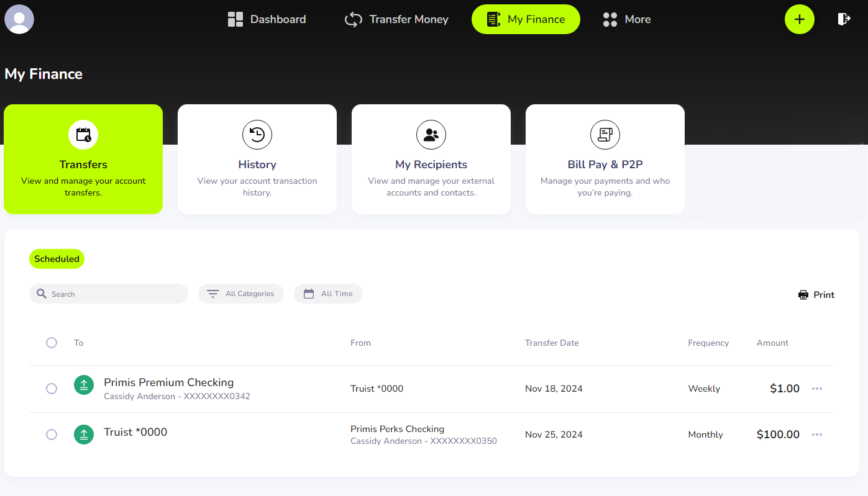Select the My Recipients contacts icon
The width and height of the screenshot is (868, 496).
pos(431,135)
